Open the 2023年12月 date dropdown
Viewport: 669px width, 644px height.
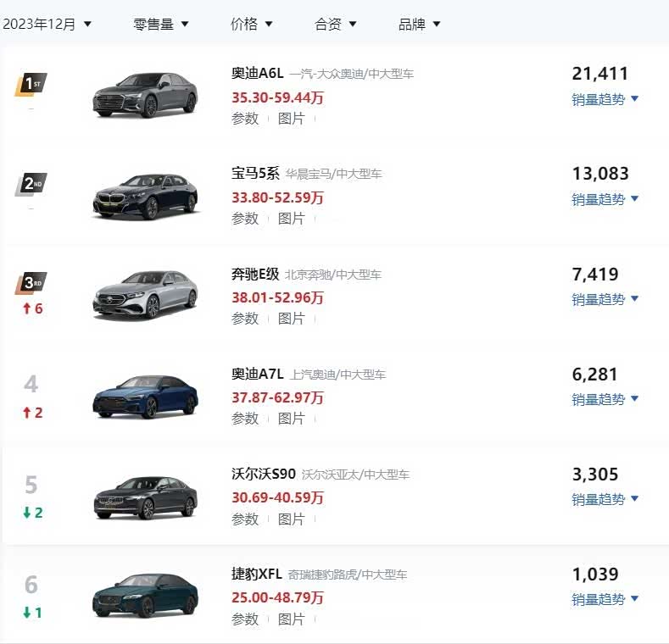[47, 24]
